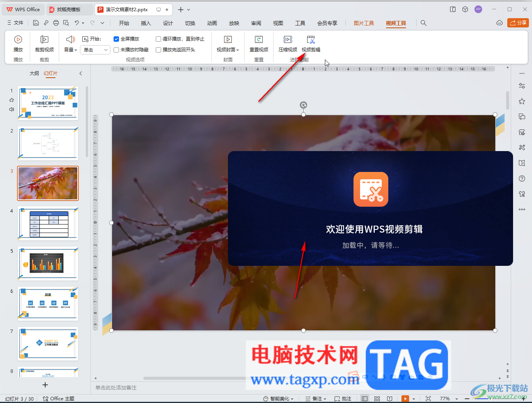This screenshot has height=403, width=532.
Task: Open the zoom percentage dropdown arrow
Action: click(x=456, y=399)
